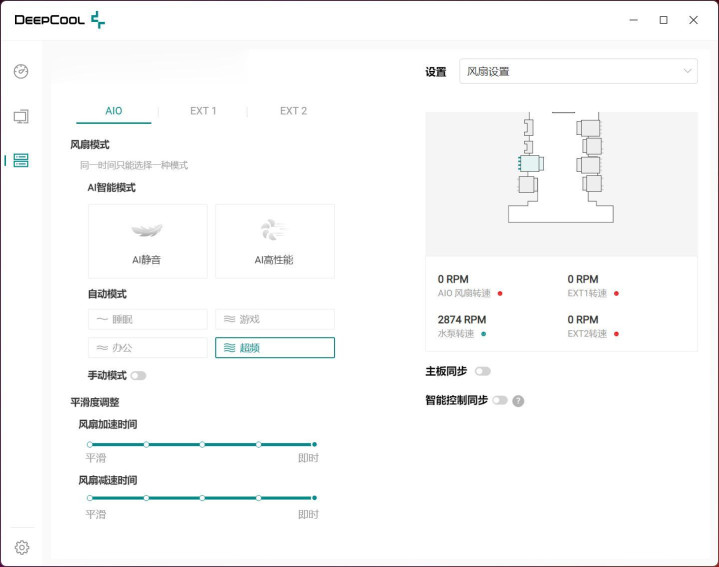Click the DeepCool logo
The image size is (719, 567).
pos(59,20)
